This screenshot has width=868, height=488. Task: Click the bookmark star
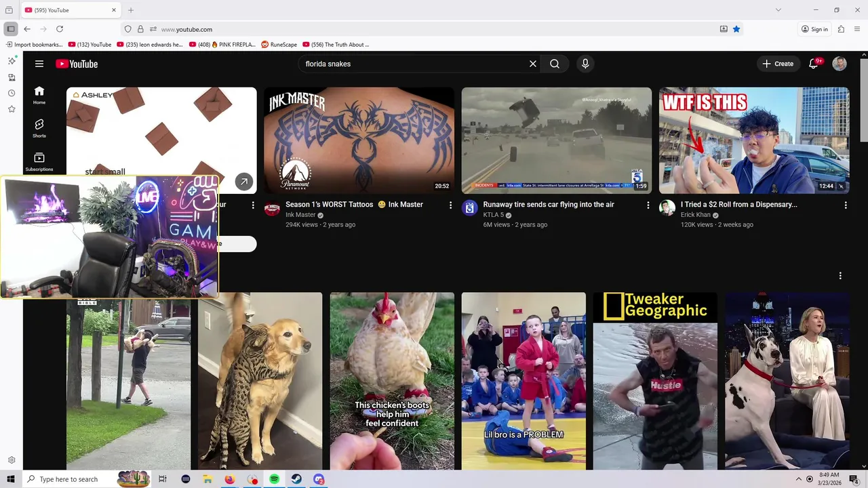coord(736,29)
